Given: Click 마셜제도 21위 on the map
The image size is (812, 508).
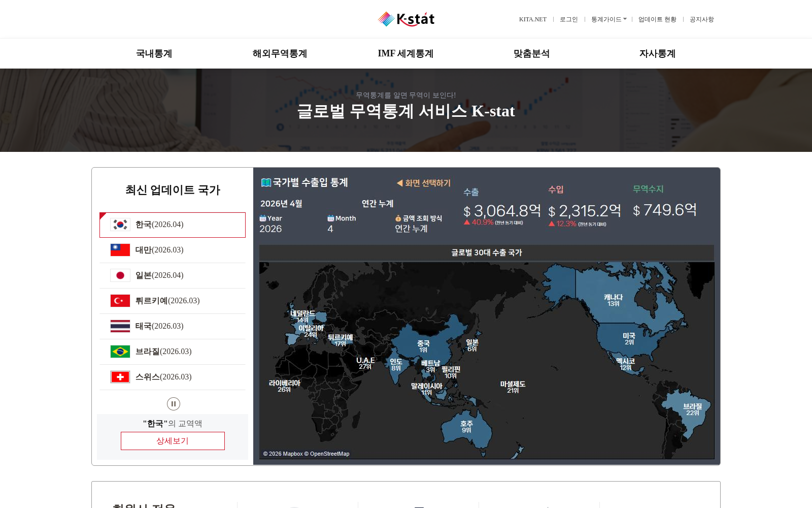Looking at the screenshot, I should 513,387.
